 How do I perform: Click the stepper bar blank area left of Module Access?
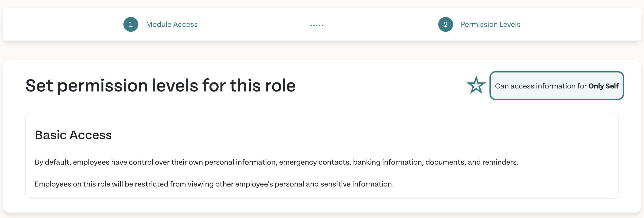point(63,24)
